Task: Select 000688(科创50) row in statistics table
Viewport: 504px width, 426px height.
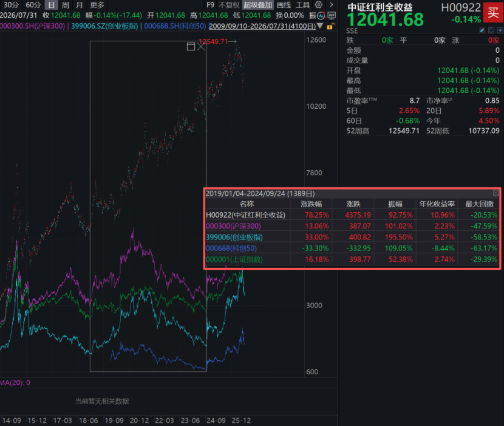Action: [x=352, y=249]
